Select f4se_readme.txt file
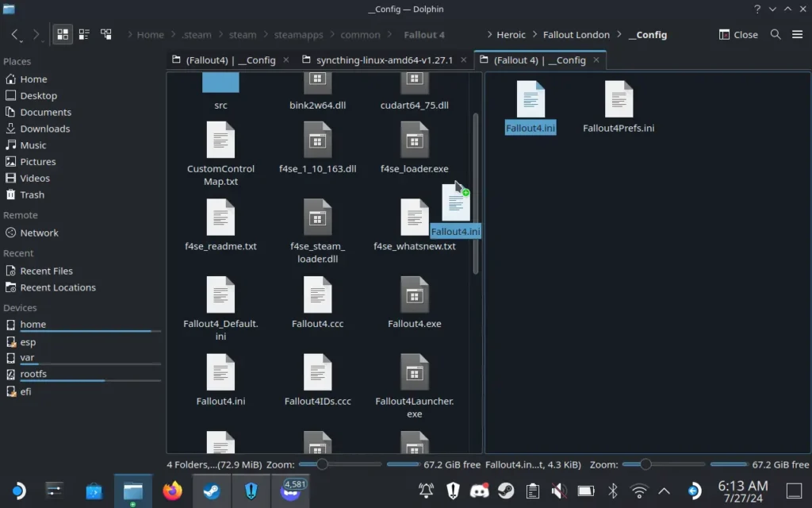The height and width of the screenshot is (508, 812). click(220, 225)
